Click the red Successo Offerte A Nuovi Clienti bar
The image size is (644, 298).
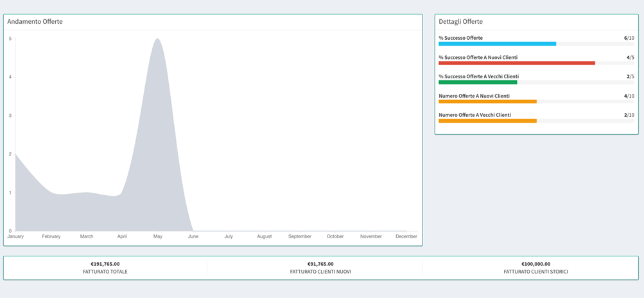(517, 63)
